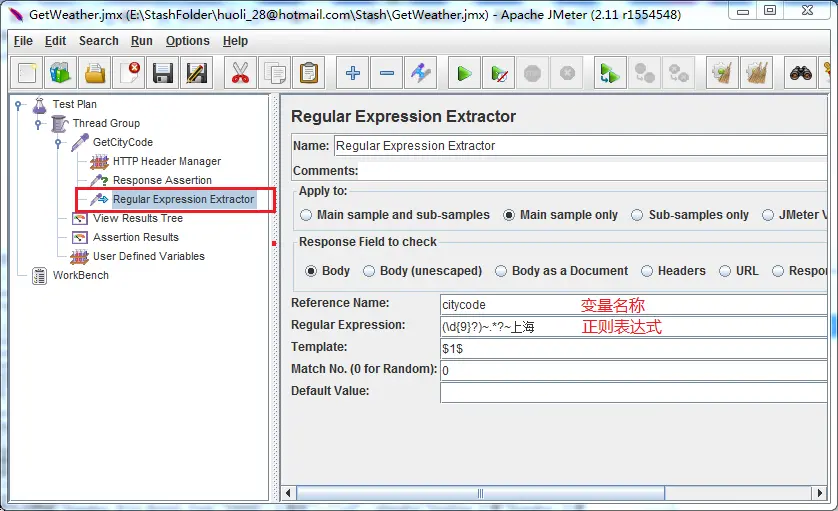Image resolution: width=838 pixels, height=511 pixels.
Task: Click the Clear All results icon
Action: click(x=757, y=73)
